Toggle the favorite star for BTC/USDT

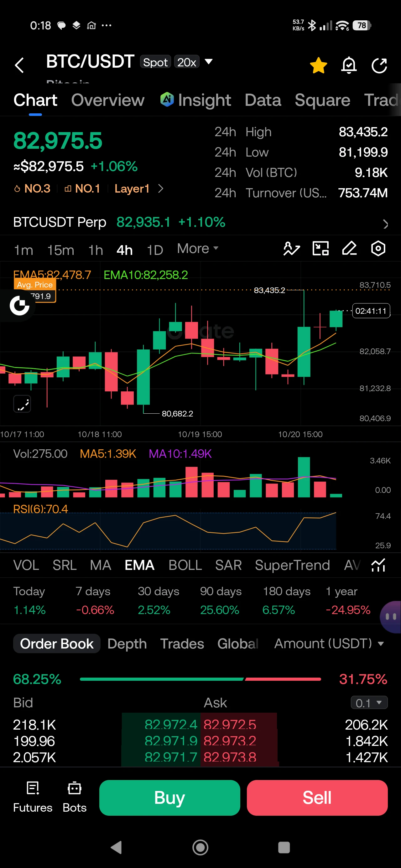coord(318,65)
